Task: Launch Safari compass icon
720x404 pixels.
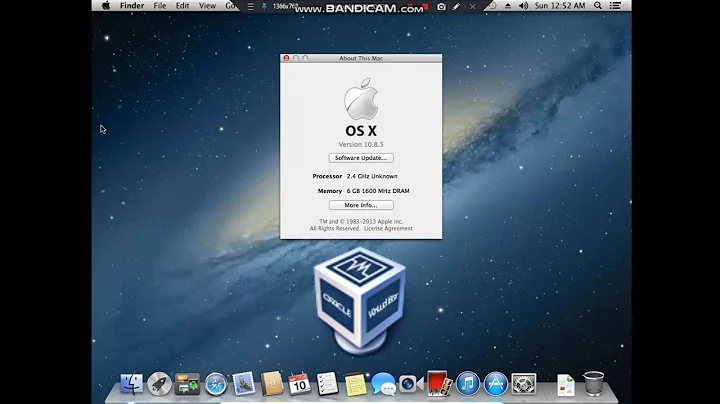Action: (x=216, y=384)
